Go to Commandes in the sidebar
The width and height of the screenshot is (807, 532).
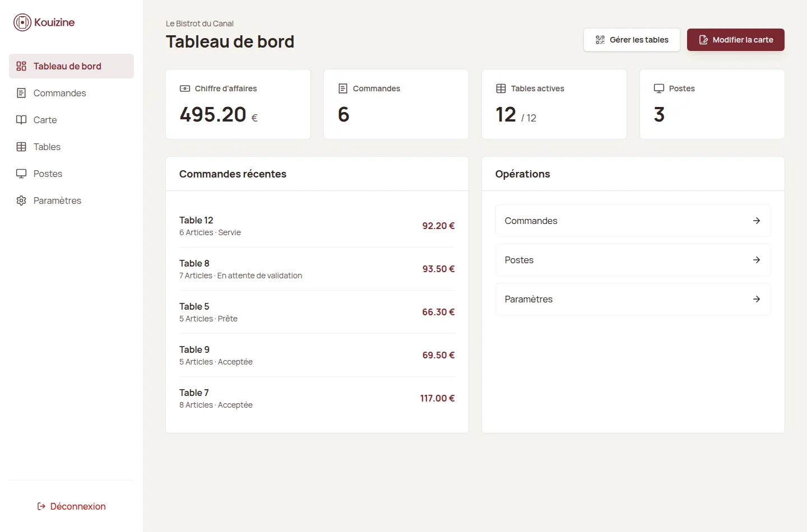(71, 93)
